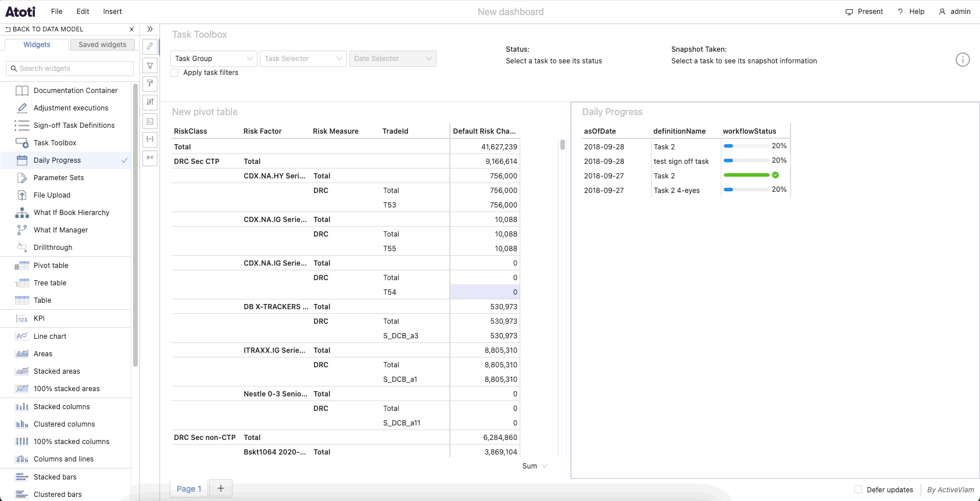Open the Sum aggregation dropdown
This screenshot has height=501, width=980.
coord(535,466)
